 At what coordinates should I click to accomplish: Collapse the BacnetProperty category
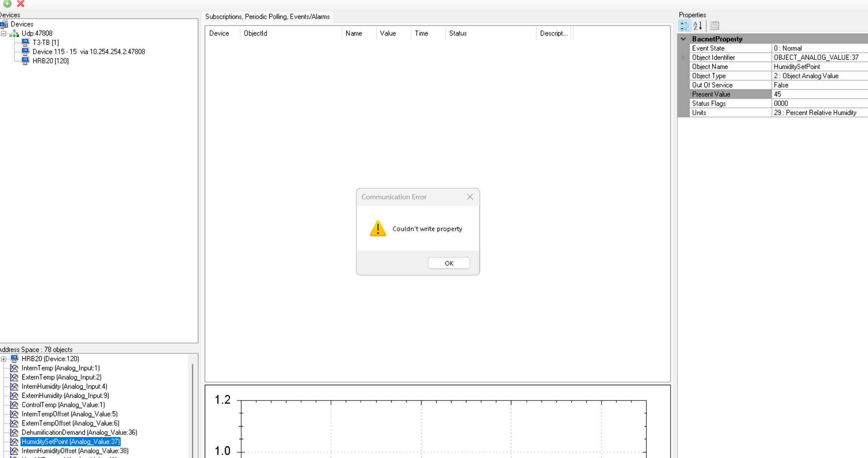tap(683, 39)
